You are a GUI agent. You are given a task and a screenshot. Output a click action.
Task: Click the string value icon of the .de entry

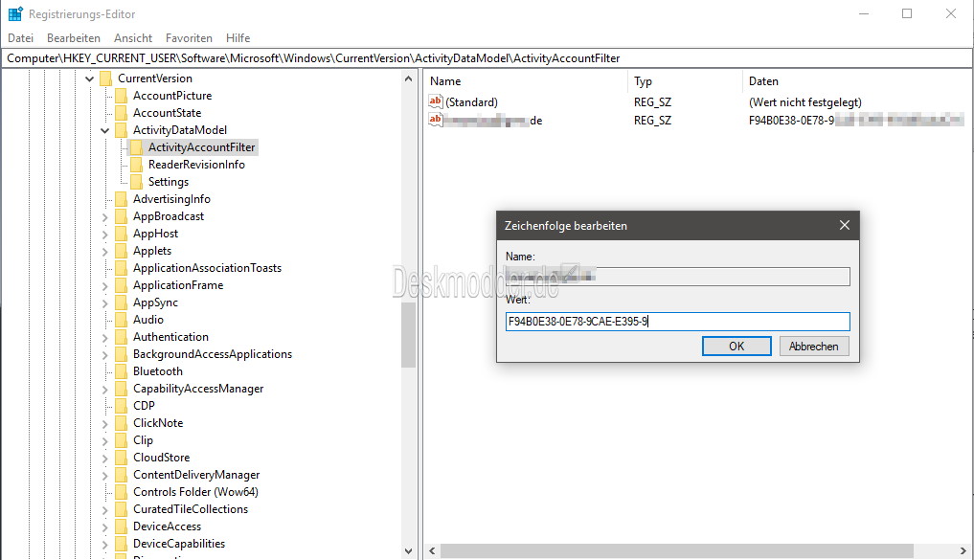tap(436, 120)
